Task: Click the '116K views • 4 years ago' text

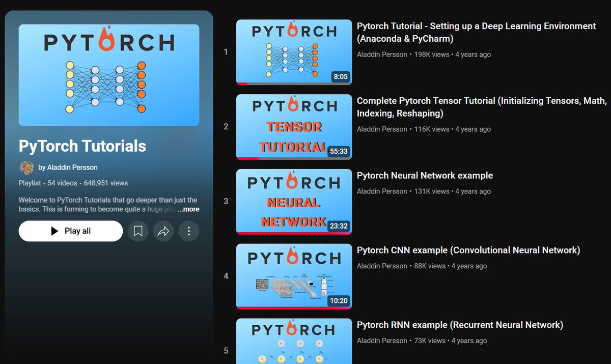Action: (x=453, y=129)
